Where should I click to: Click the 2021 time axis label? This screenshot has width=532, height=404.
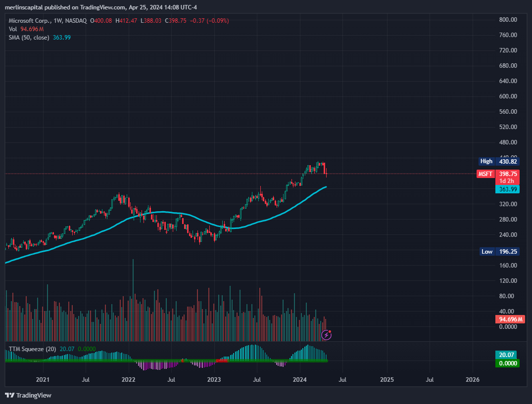click(43, 380)
